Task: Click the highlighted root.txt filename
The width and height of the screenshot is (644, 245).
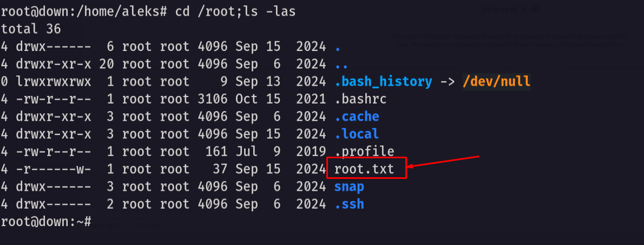Action: tap(364, 169)
